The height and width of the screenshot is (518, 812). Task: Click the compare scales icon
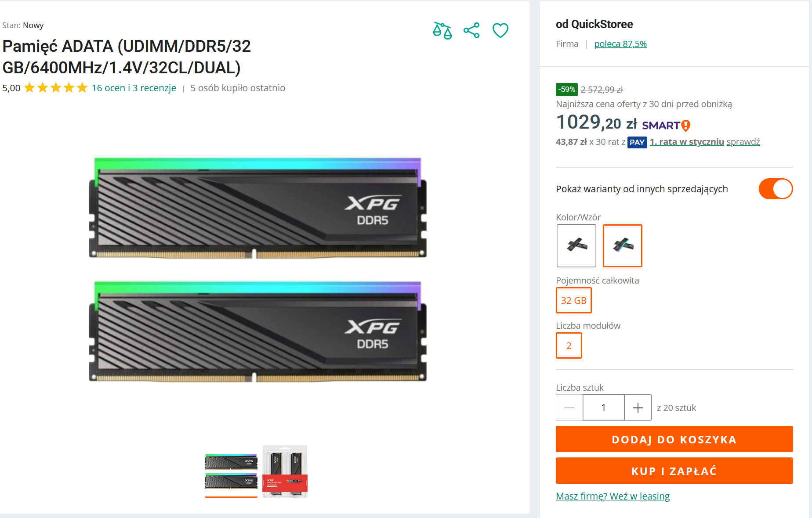tap(442, 31)
